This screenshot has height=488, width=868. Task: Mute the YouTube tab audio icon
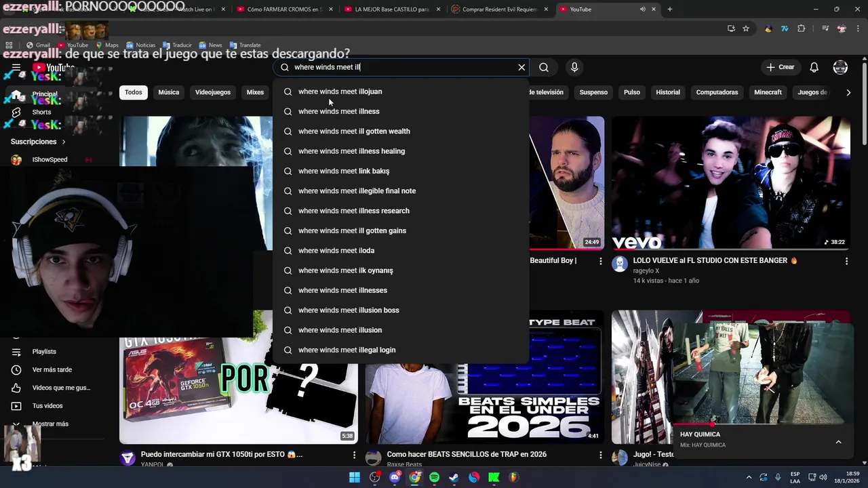pos(642,9)
